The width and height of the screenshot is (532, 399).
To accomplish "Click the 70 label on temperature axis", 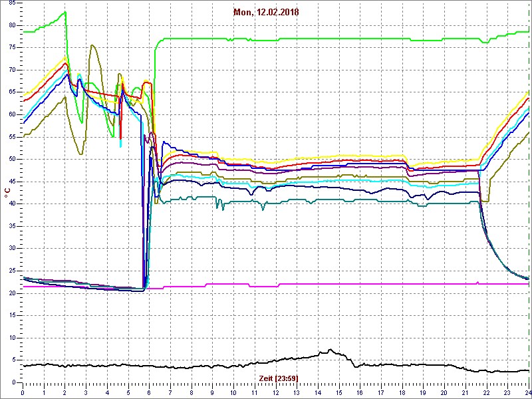I will click(x=12, y=70).
